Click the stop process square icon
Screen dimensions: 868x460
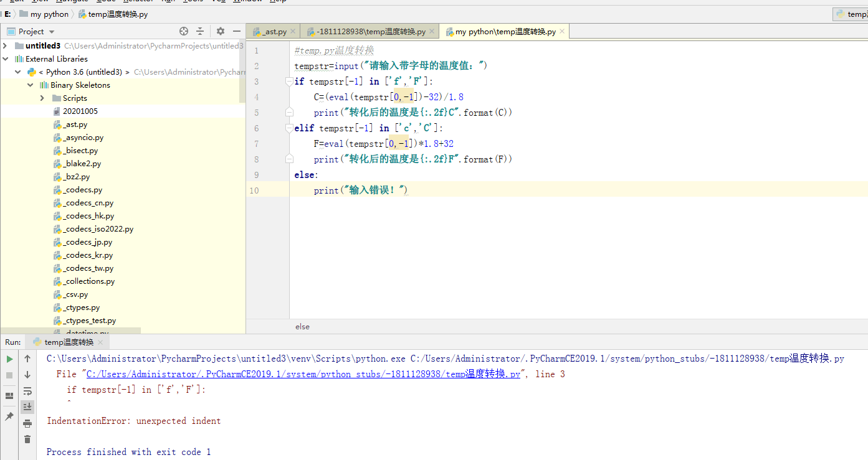[9, 375]
